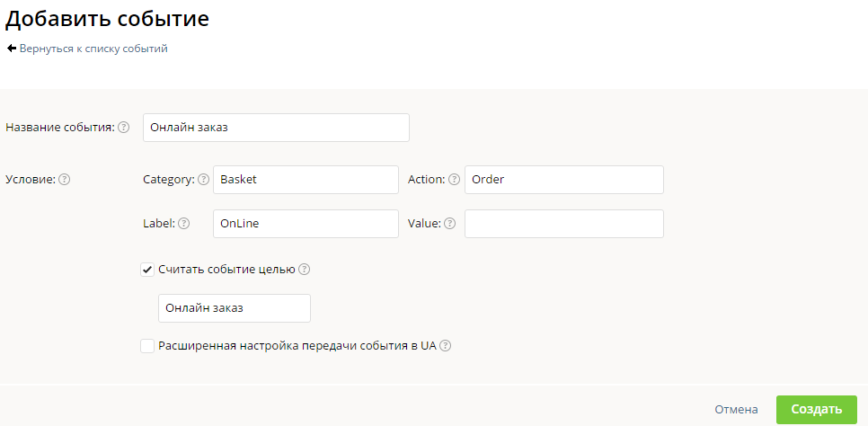Click the Отмена button

(x=736, y=409)
